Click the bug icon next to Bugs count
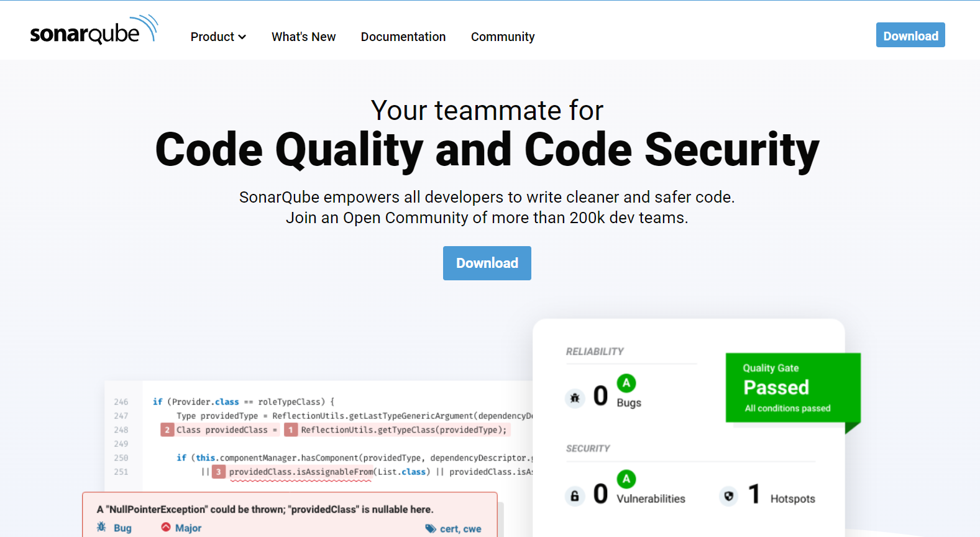The height and width of the screenshot is (537, 980). point(575,398)
